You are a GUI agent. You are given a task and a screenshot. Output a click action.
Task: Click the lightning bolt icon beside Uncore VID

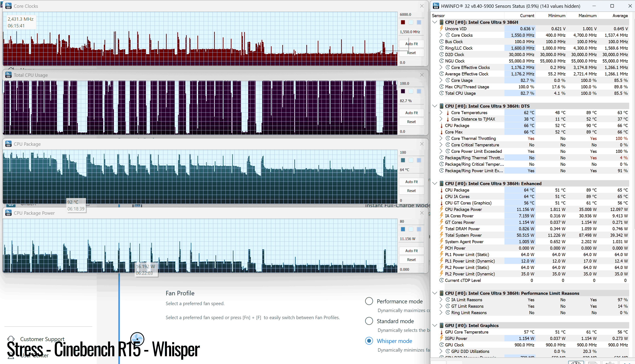[x=442, y=28]
